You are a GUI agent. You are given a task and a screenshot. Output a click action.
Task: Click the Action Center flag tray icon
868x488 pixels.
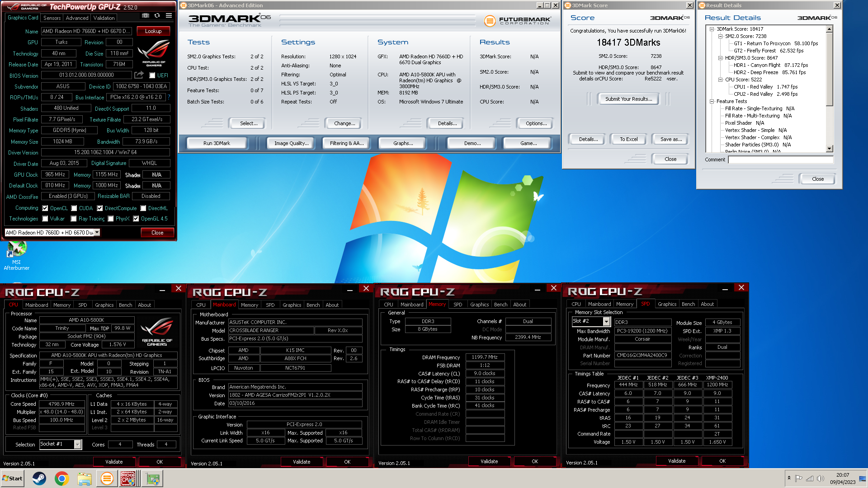pos(799,479)
